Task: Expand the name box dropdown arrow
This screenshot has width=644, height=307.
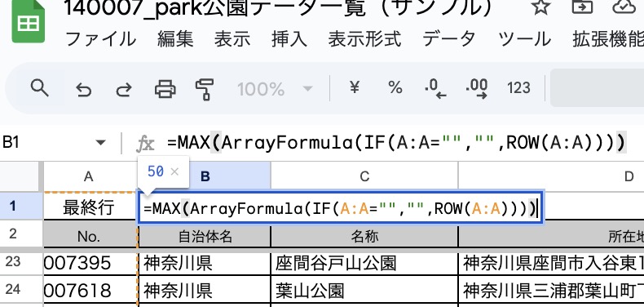Action: 100,143
